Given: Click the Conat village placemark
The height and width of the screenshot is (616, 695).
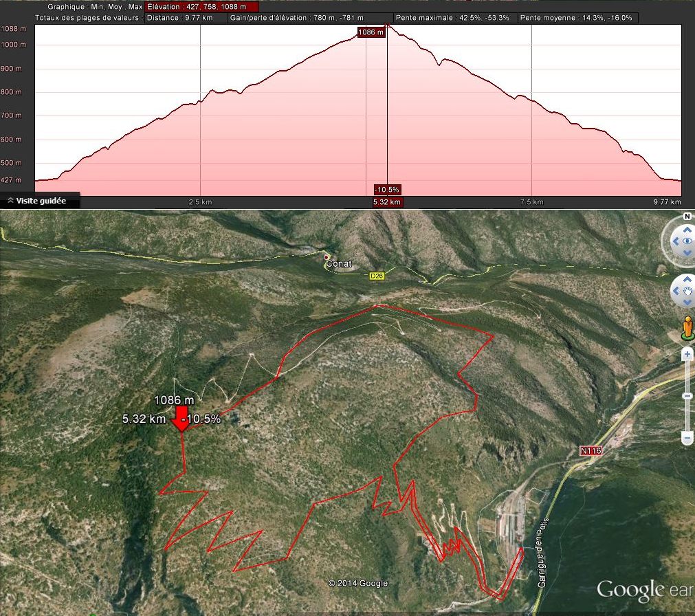Looking at the screenshot, I should click(x=327, y=256).
